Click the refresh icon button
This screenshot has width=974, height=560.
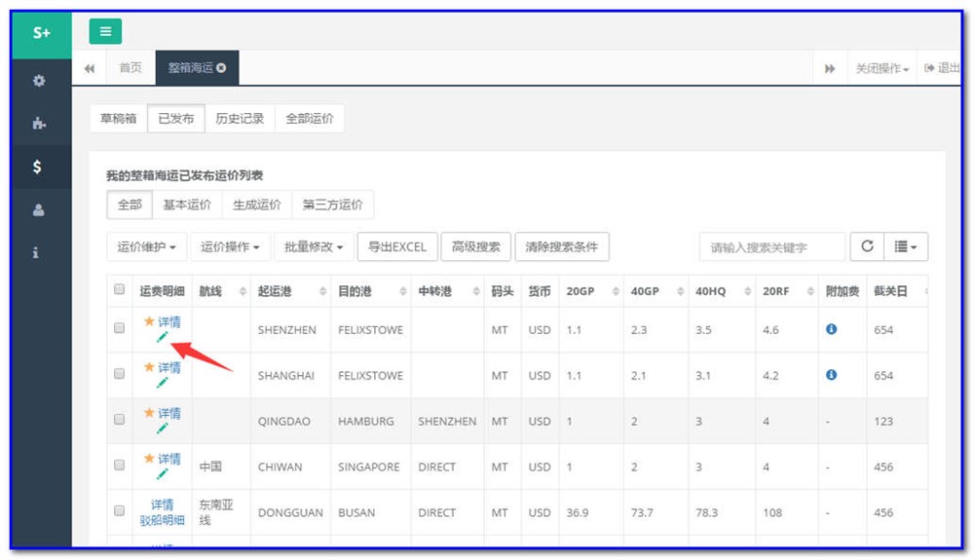867,246
